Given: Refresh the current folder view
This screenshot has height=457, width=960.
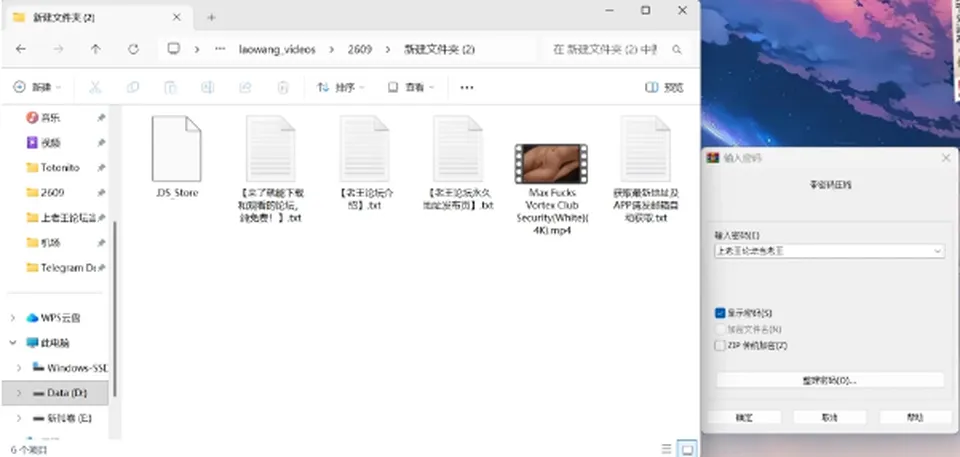Looking at the screenshot, I should click(x=133, y=50).
